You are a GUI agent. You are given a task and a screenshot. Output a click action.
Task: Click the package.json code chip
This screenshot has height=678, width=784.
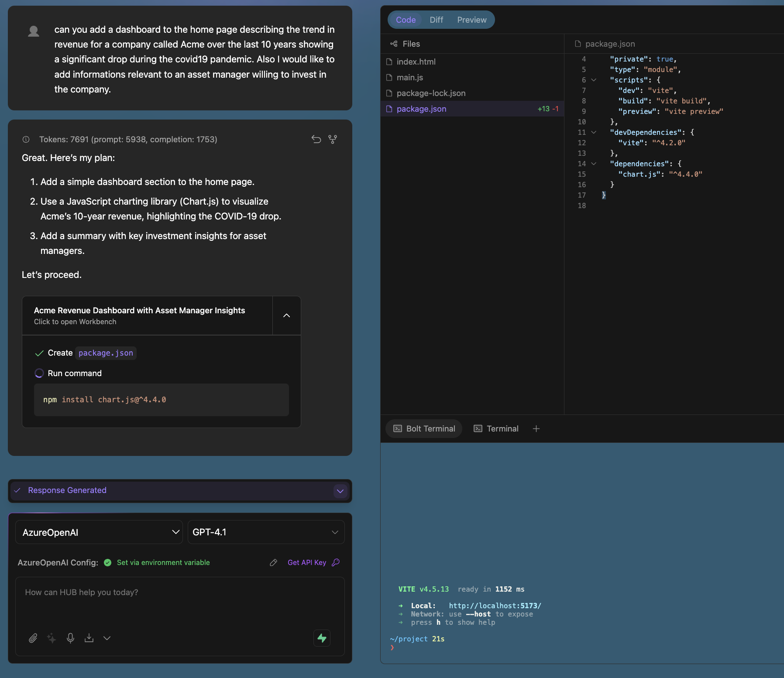coord(106,353)
